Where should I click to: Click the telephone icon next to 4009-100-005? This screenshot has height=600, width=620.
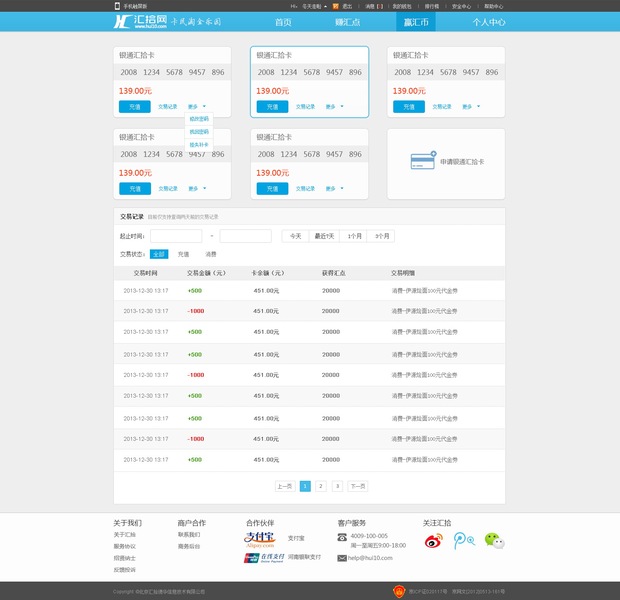342,537
